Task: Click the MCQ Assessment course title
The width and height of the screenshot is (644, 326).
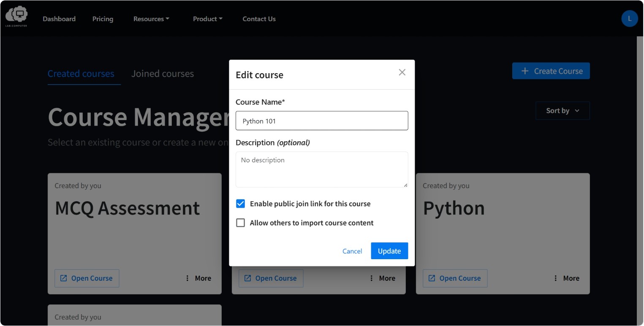Action: click(127, 208)
